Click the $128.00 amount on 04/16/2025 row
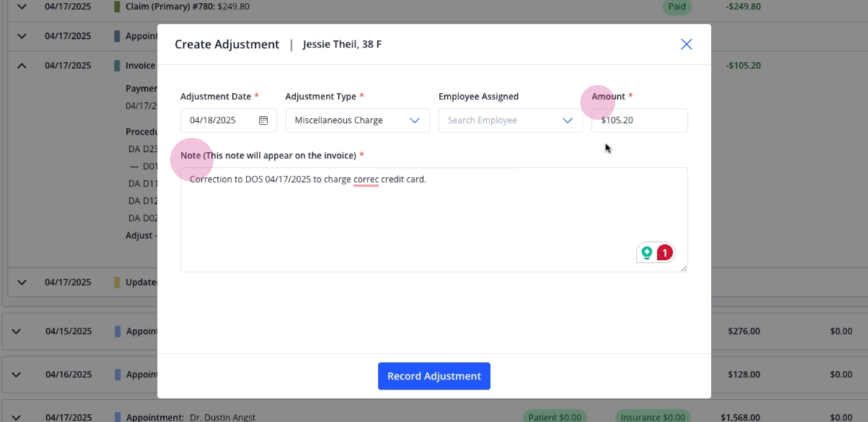 tap(744, 374)
